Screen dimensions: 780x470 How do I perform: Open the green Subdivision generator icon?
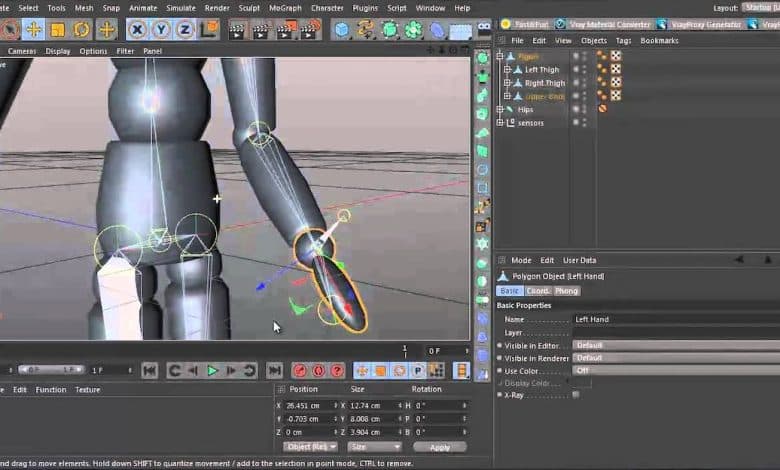(x=390, y=30)
